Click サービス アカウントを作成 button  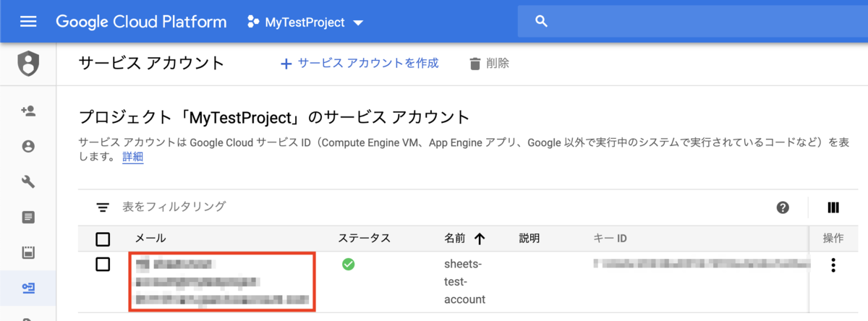pyautogui.click(x=359, y=64)
